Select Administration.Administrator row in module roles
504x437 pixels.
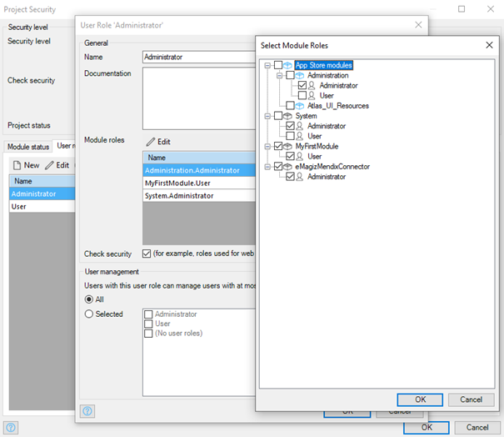[199, 171]
